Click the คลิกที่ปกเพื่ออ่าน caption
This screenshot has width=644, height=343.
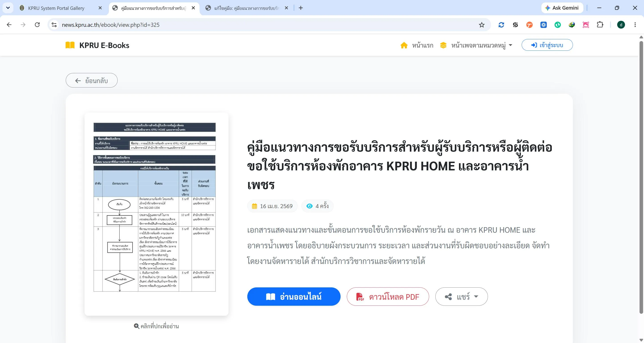coord(157,326)
